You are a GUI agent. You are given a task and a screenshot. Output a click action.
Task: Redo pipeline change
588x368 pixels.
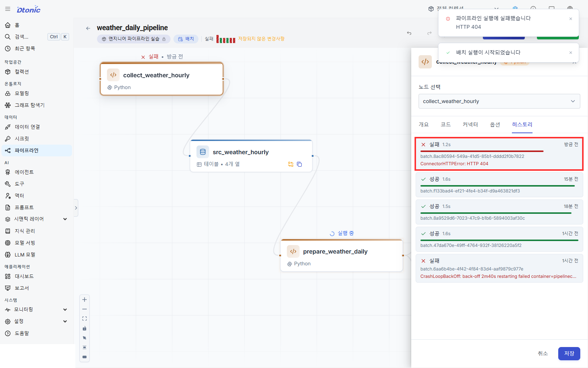(x=429, y=33)
